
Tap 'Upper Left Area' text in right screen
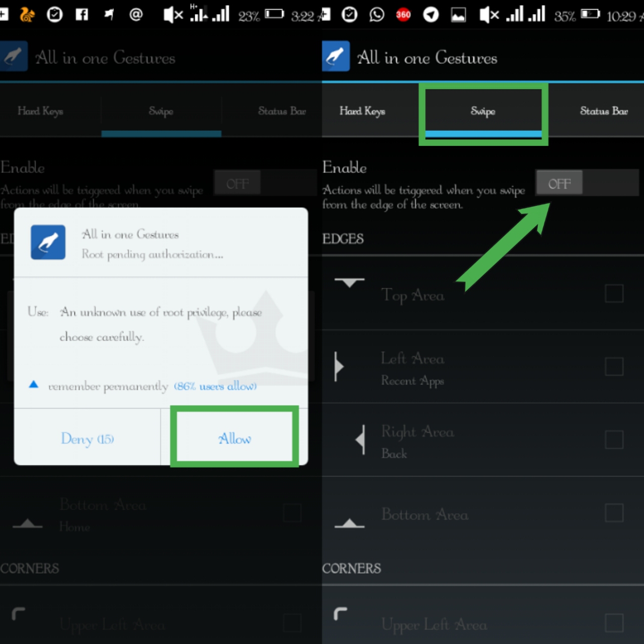[x=434, y=624]
